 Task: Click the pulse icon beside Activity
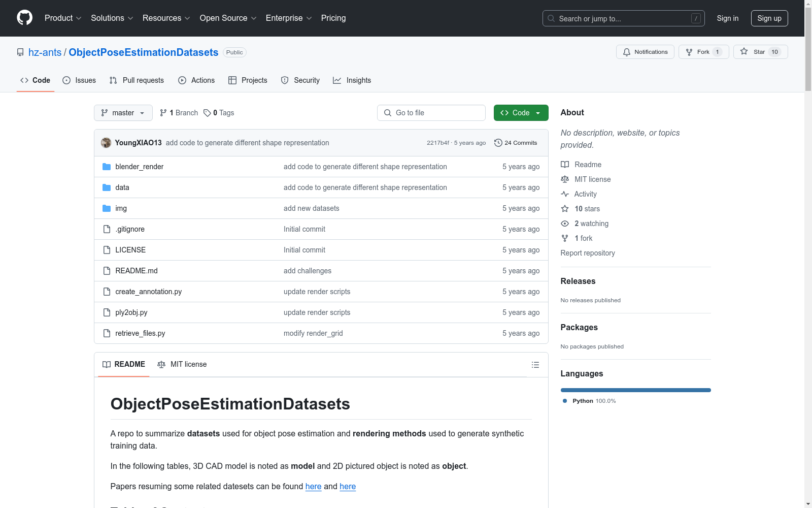[x=565, y=194]
